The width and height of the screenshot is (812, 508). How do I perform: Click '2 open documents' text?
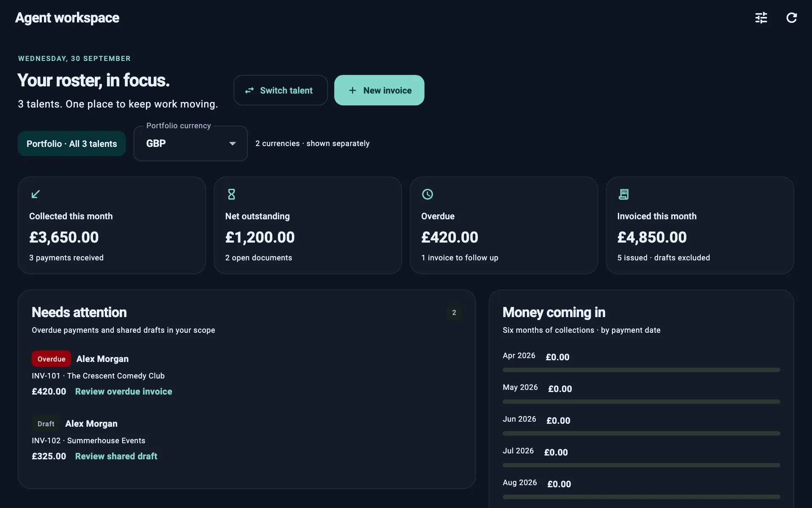[258, 258]
